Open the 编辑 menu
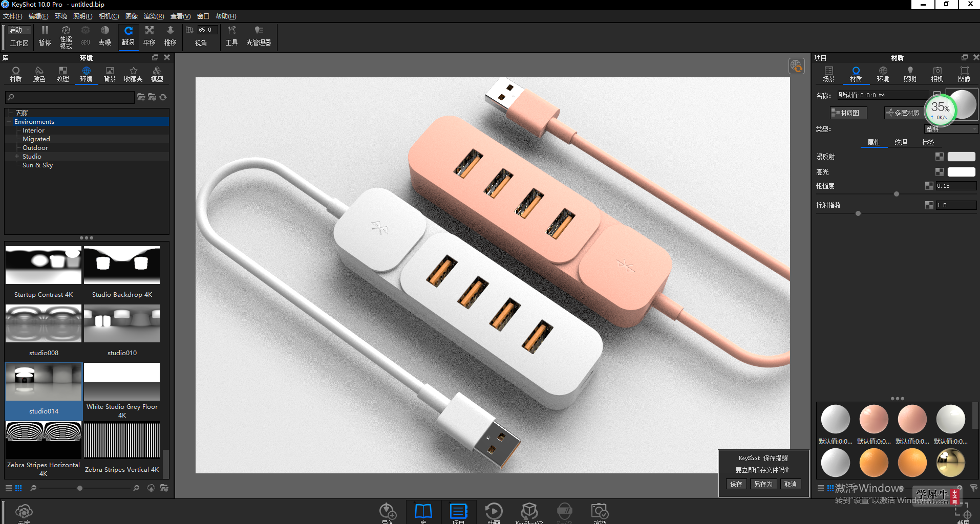980x524 pixels. (38, 16)
